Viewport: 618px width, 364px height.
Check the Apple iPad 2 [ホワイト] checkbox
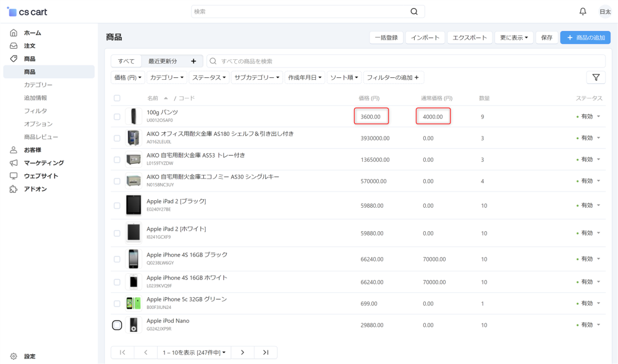pyautogui.click(x=117, y=233)
